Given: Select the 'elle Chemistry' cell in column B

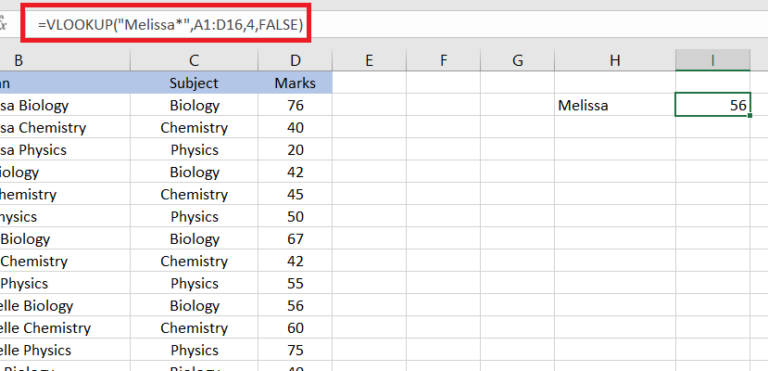Looking at the screenshot, I should (65, 327).
